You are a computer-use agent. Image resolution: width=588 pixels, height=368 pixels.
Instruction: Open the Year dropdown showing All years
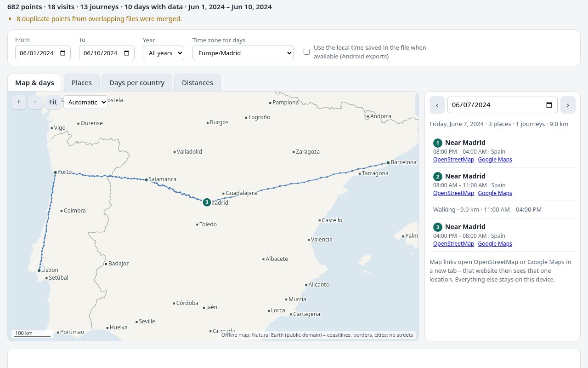(164, 53)
